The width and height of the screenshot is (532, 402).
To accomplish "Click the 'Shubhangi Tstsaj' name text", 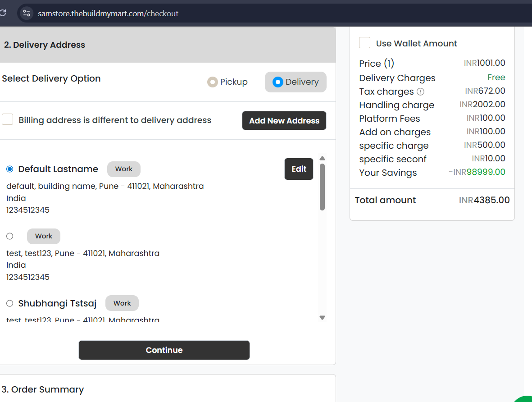I will click(57, 303).
